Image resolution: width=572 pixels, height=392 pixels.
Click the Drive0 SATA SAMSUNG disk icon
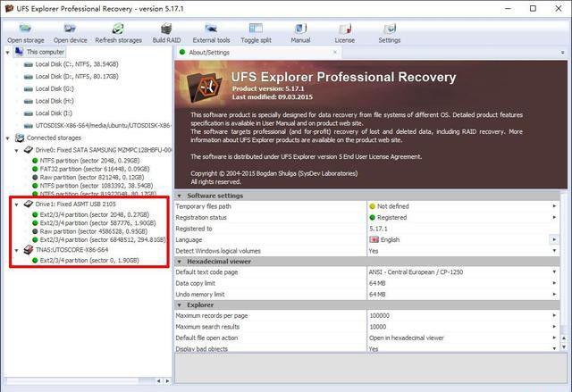pos(29,150)
